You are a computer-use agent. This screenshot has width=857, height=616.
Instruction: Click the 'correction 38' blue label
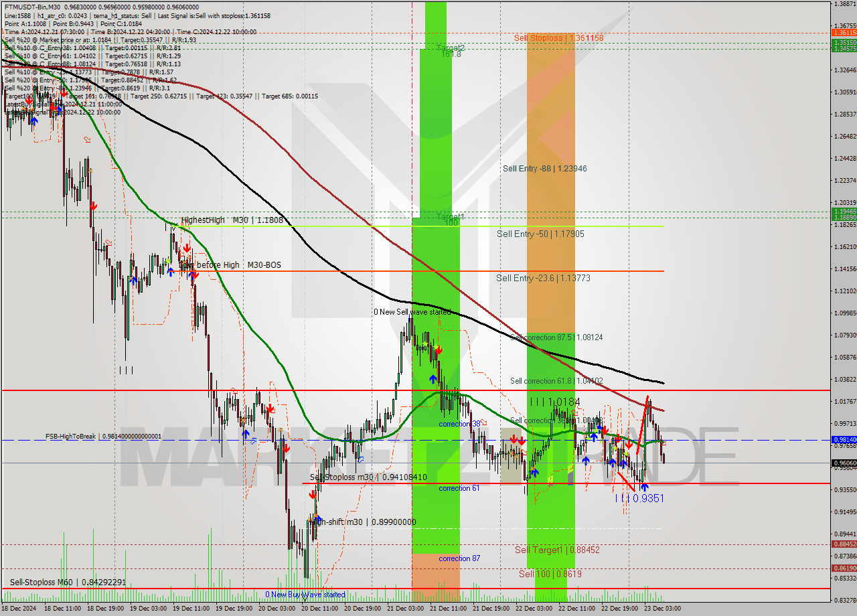[459, 424]
